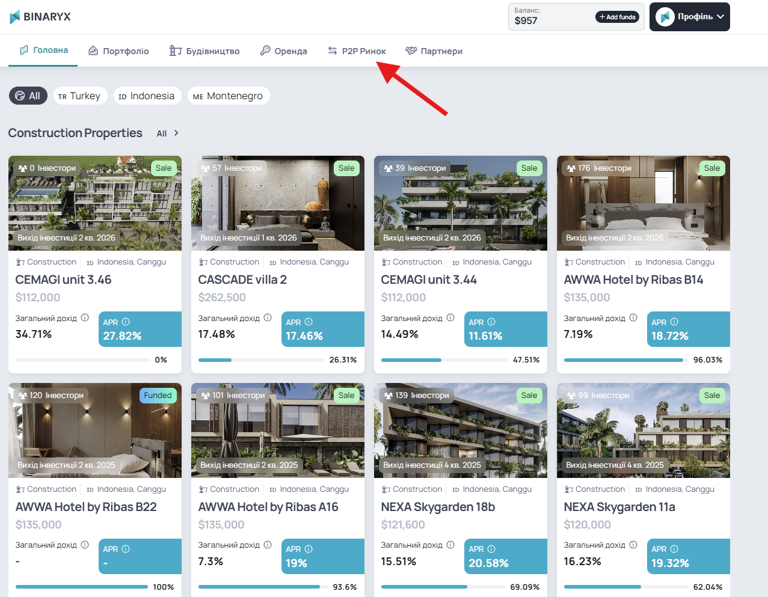Open NEXA Skygarden 11a photo
This screenshot has height=597, width=768.
point(644,430)
